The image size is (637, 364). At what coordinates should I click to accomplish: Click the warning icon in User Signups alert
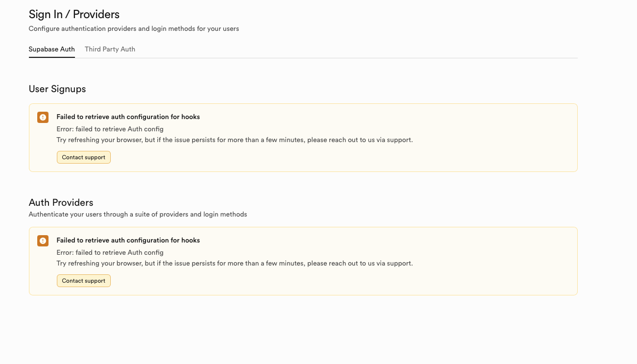(x=43, y=118)
